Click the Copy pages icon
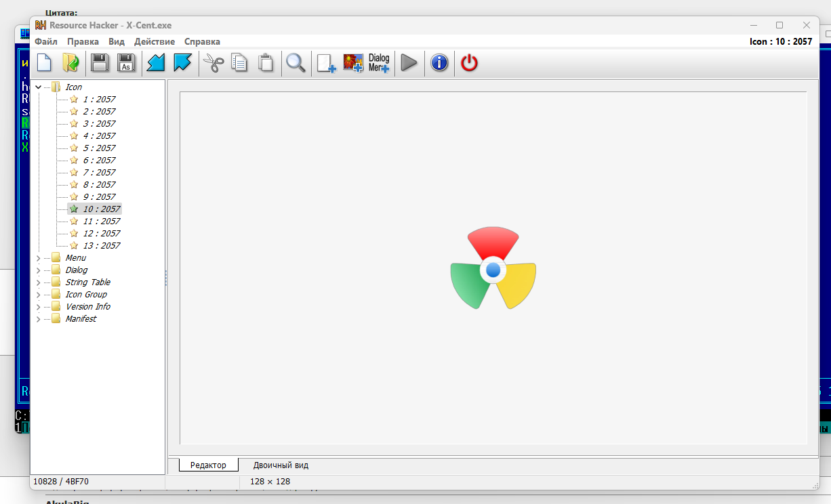831x504 pixels. click(239, 63)
